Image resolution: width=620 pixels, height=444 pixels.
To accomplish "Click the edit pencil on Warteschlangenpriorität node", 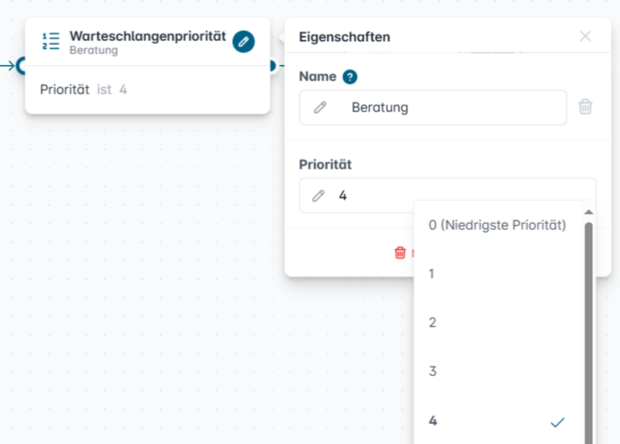I will (x=243, y=42).
